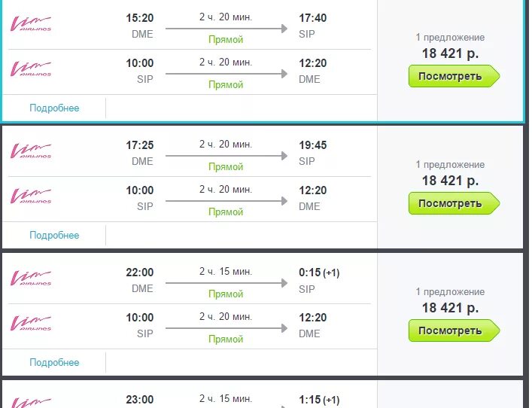Screen dimensions: 532x408
Task: Expand Подробнее for the 15:20 flight
Action: tap(54, 108)
